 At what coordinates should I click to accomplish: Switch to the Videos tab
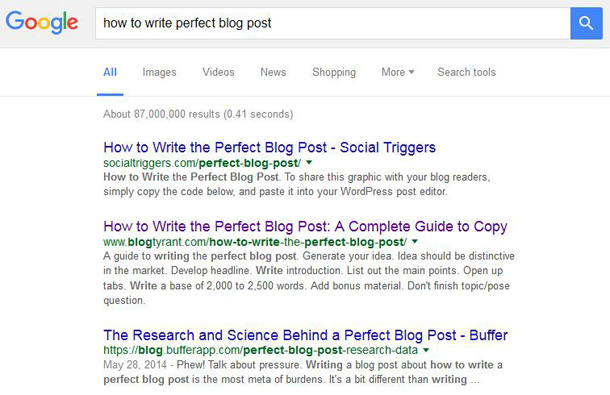pos(218,72)
